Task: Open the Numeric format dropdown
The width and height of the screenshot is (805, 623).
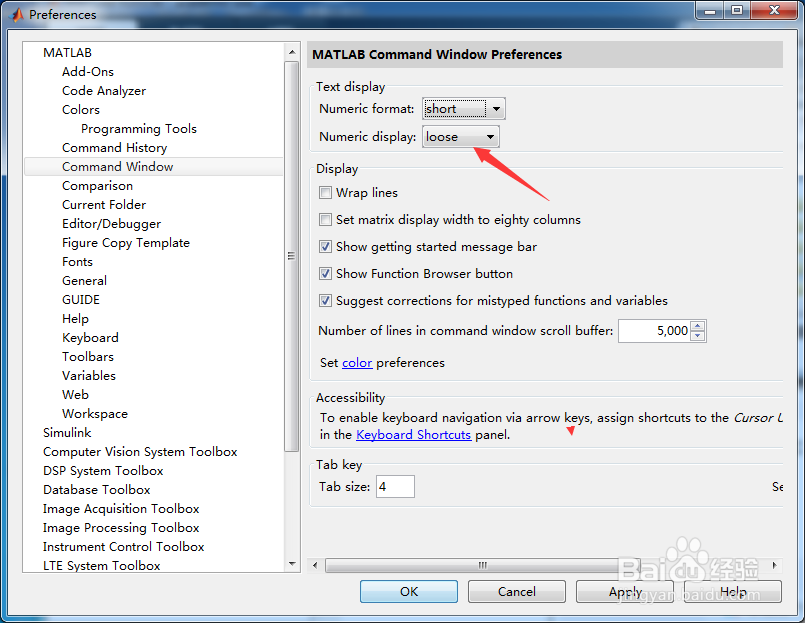Action: (x=464, y=108)
